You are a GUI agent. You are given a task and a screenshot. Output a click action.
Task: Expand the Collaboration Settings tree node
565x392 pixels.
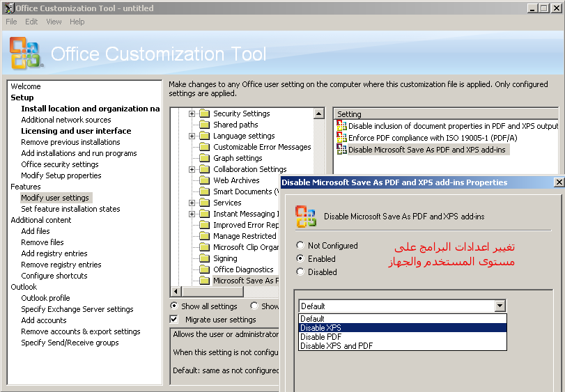pyautogui.click(x=192, y=170)
